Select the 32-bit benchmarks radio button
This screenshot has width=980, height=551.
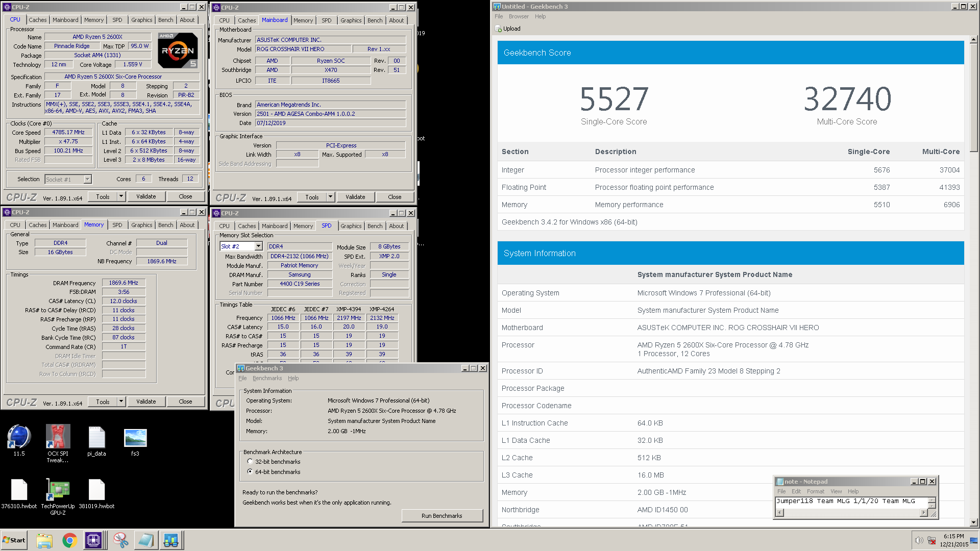pyautogui.click(x=250, y=461)
